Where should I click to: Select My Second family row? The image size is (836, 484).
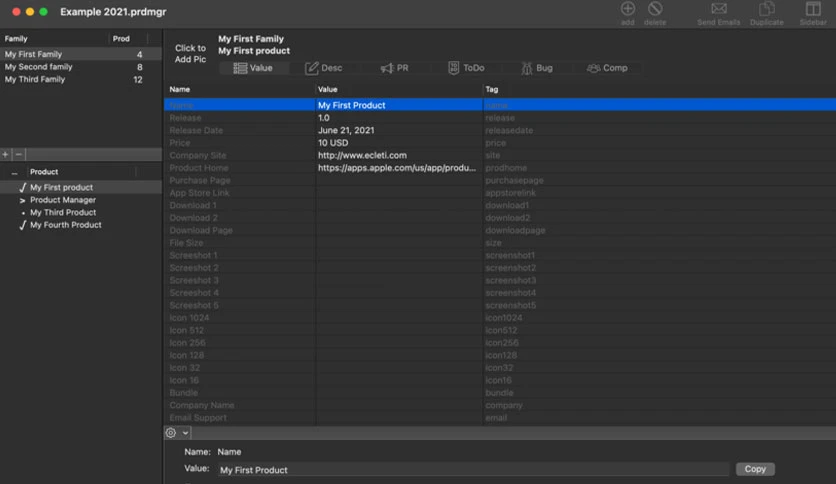pos(81,67)
